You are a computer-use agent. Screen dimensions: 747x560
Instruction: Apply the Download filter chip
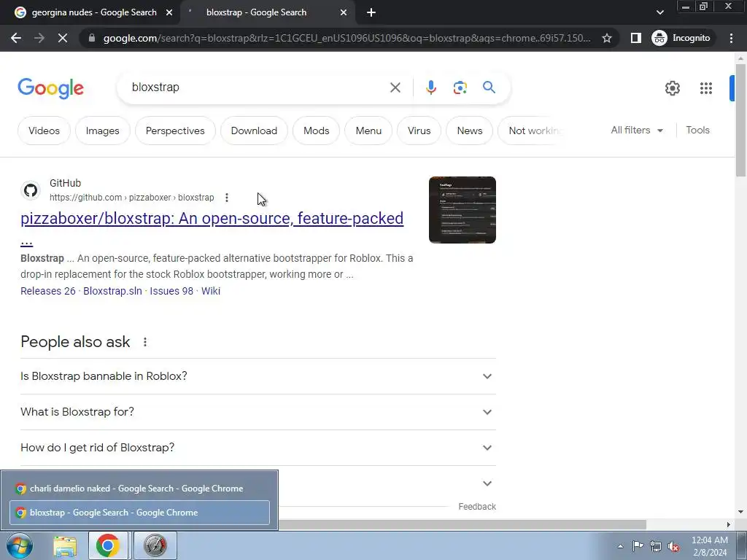[x=254, y=131]
